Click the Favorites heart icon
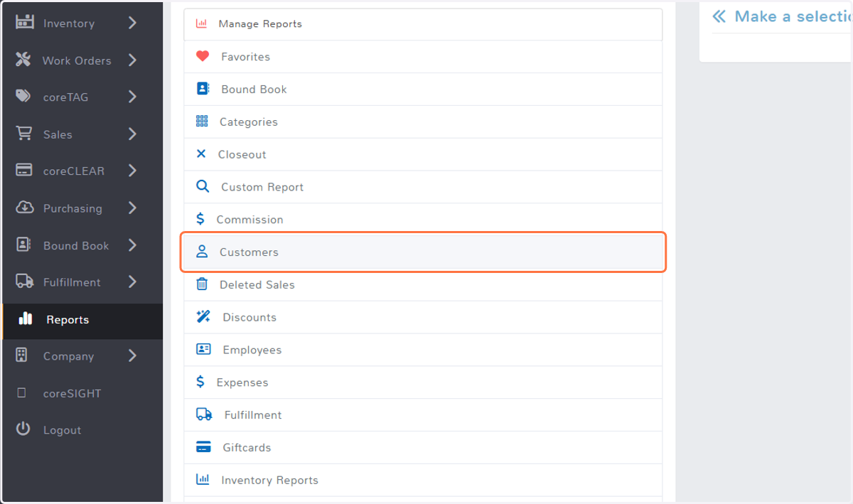 click(203, 56)
